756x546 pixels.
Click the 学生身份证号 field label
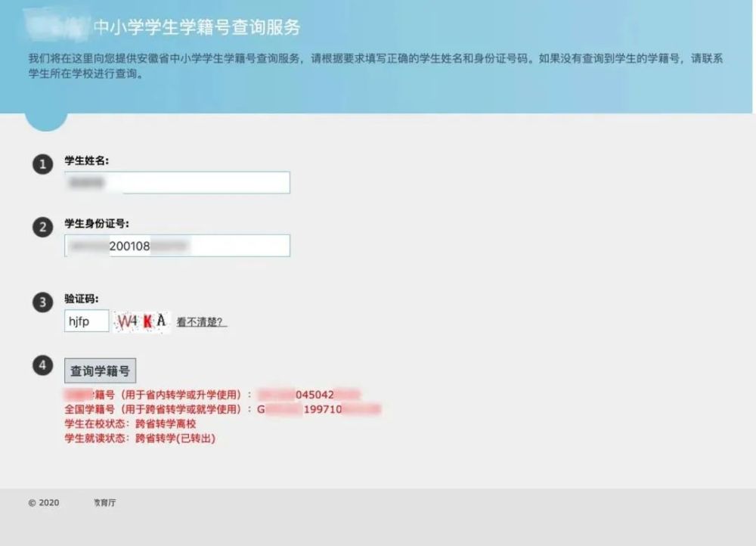click(97, 223)
